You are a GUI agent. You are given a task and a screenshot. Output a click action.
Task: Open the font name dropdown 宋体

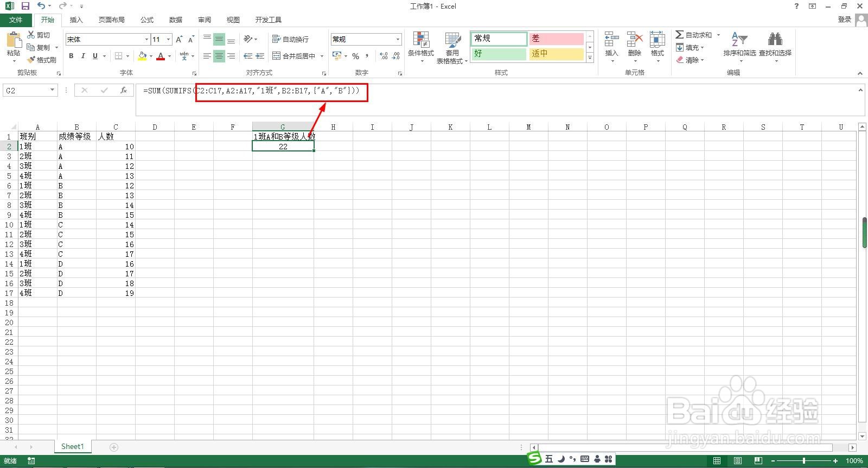point(146,40)
